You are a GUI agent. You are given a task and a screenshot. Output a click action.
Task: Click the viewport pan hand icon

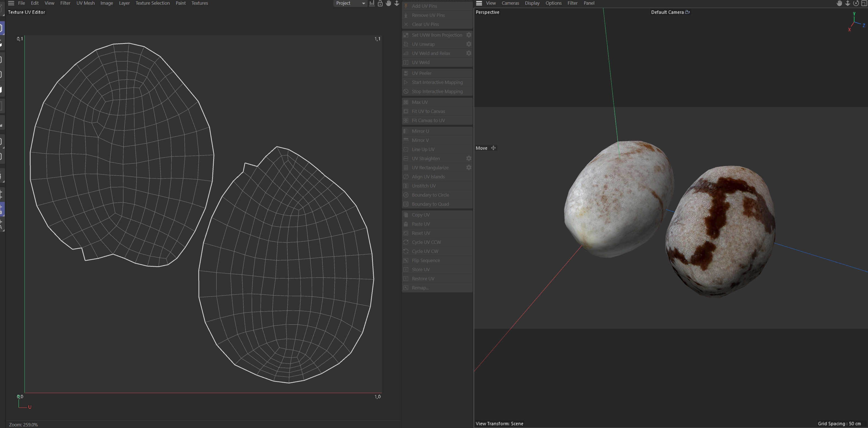point(839,3)
